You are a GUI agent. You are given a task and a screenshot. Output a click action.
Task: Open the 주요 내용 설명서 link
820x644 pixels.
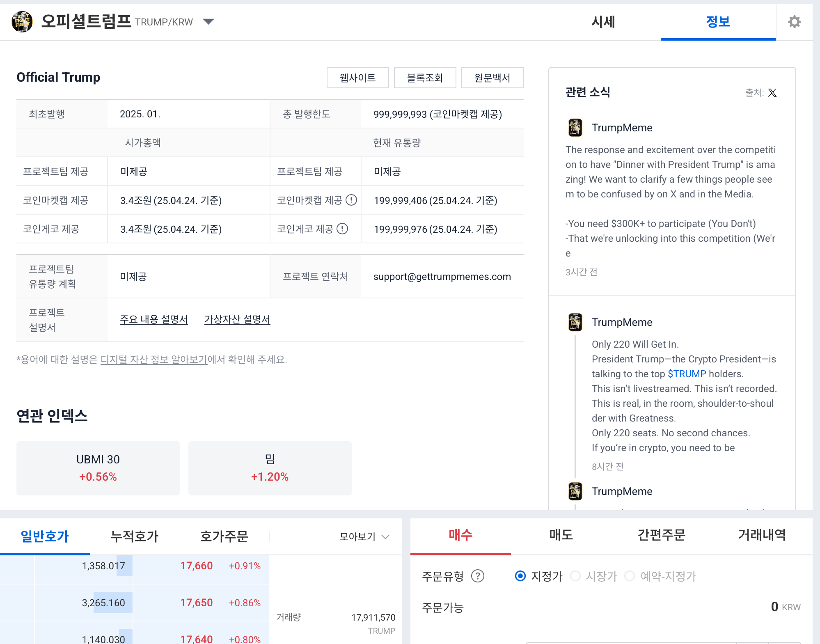[154, 319]
